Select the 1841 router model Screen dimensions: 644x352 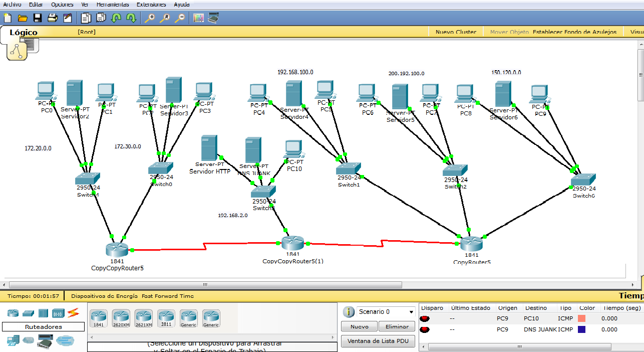point(98,318)
